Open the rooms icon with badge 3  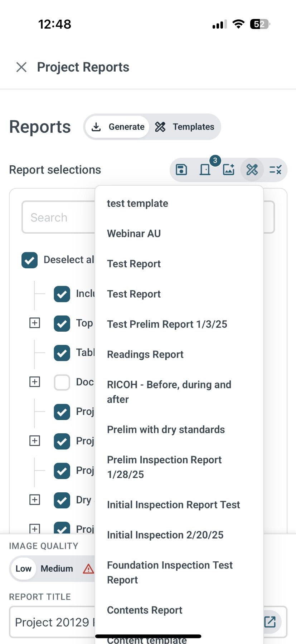[205, 170]
